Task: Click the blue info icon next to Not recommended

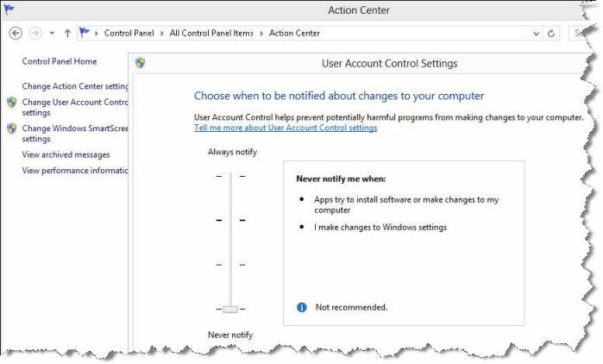Action: (x=302, y=307)
